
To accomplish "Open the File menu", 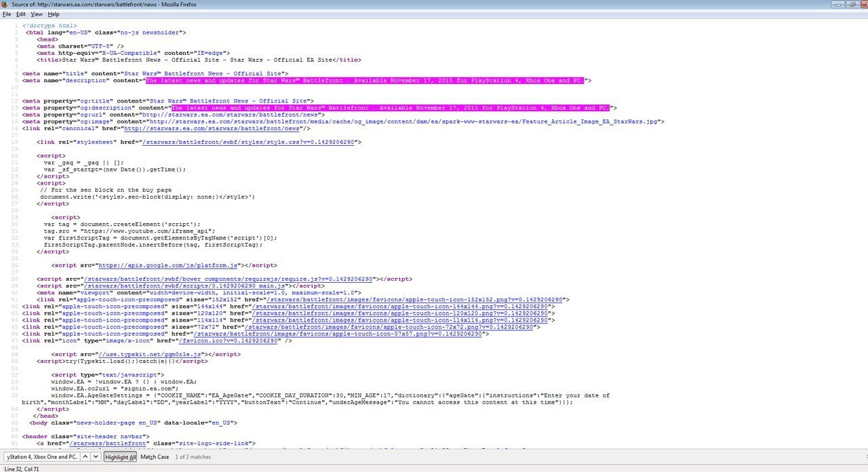I will 7,14.
